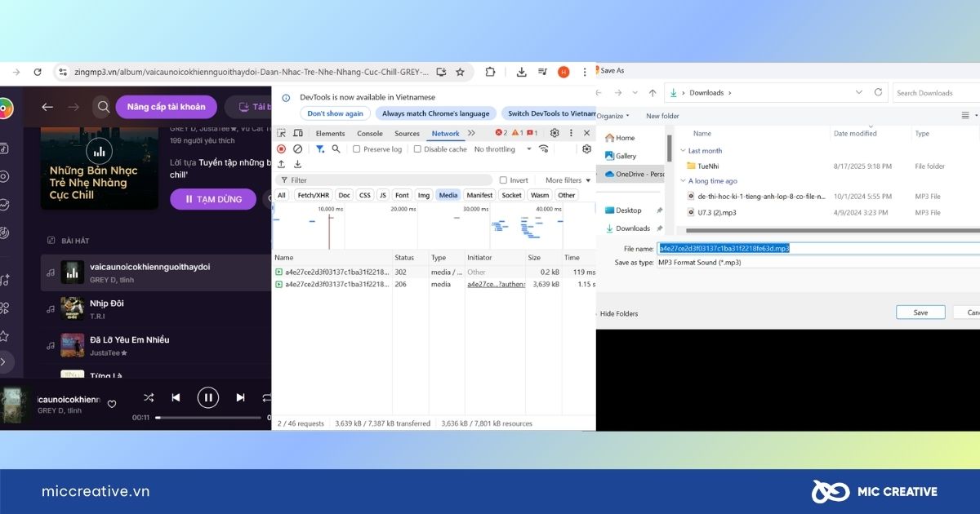The height and width of the screenshot is (514, 980).
Task: Select the Img request type filter
Action: point(424,195)
